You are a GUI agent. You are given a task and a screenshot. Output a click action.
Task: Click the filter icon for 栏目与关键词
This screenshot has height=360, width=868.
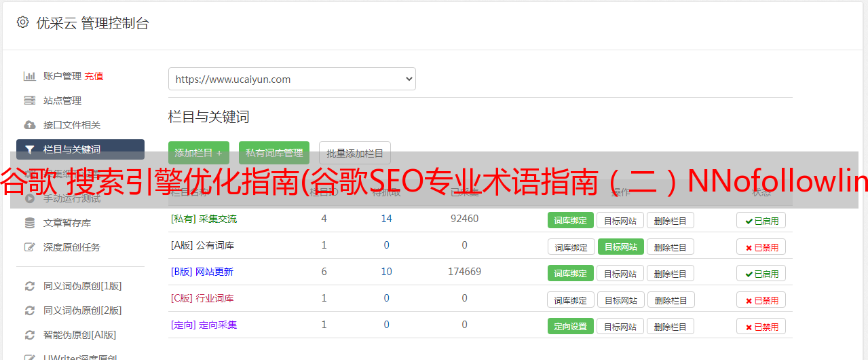click(x=30, y=149)
